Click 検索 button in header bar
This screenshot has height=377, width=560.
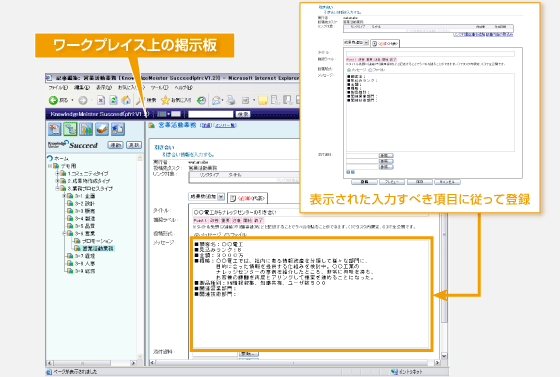(243, 114)
